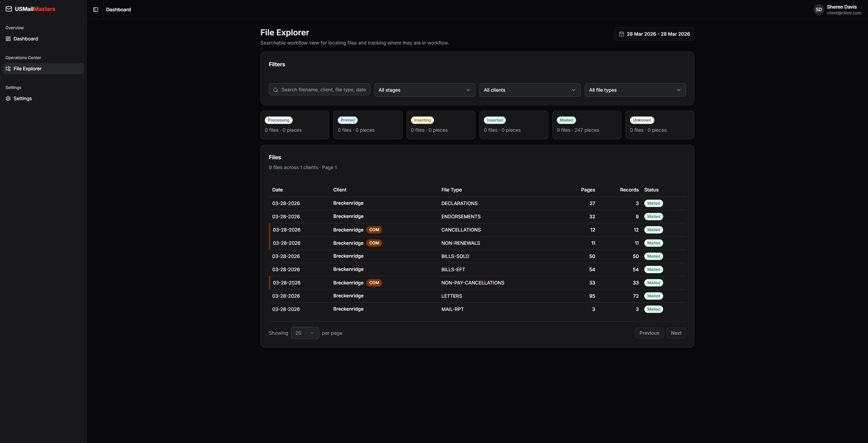Click the Next pagination button

click(x=676, y=333)
